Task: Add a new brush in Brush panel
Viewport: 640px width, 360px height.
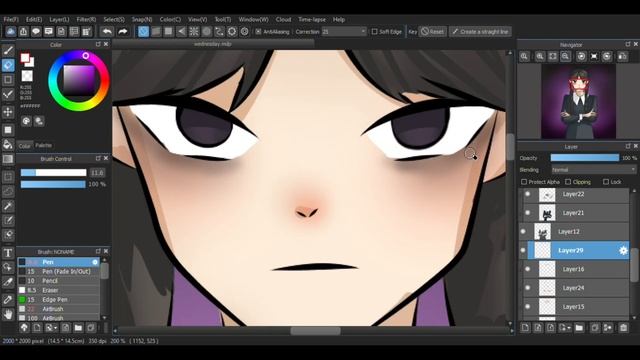Action: pos(37,328)
